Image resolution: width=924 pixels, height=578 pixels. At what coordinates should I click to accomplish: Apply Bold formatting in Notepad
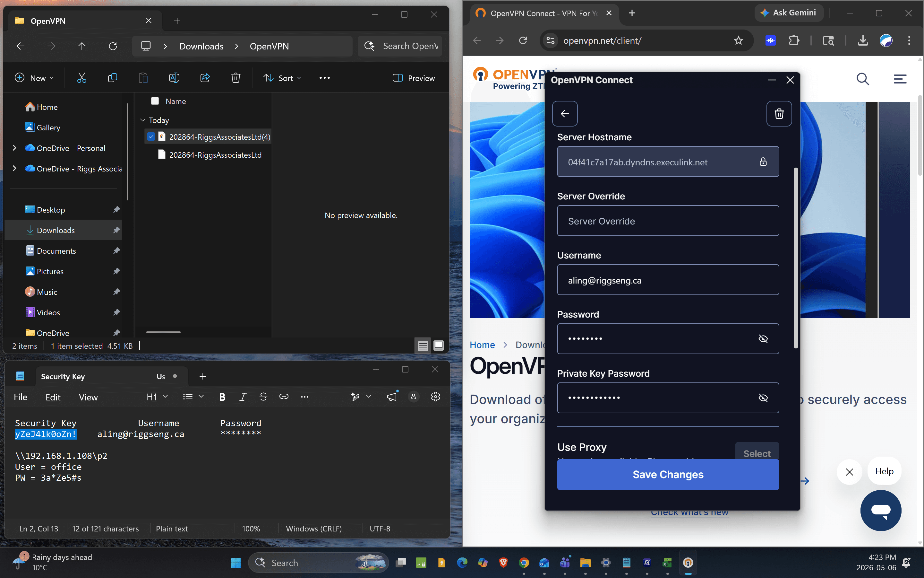click(222, 397)
